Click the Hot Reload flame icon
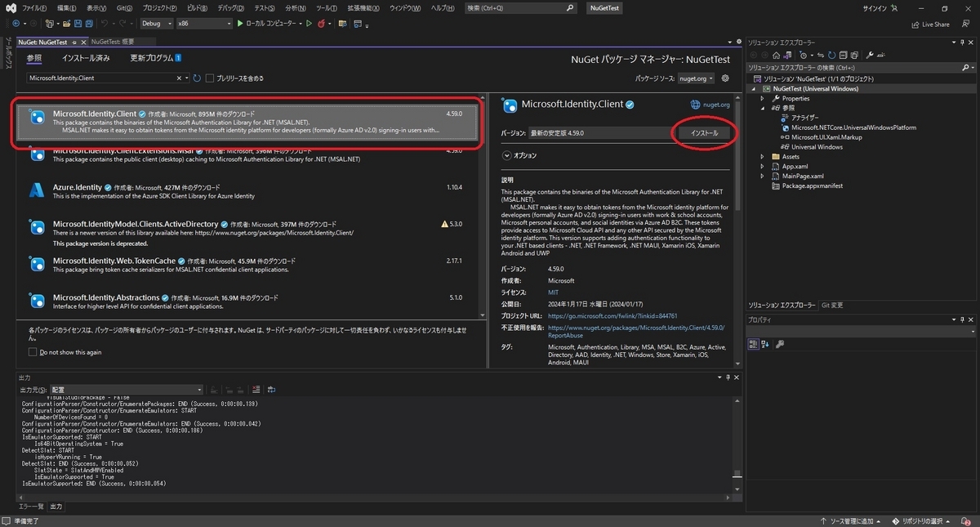980x527 pixels. click(x=320, y=24)
